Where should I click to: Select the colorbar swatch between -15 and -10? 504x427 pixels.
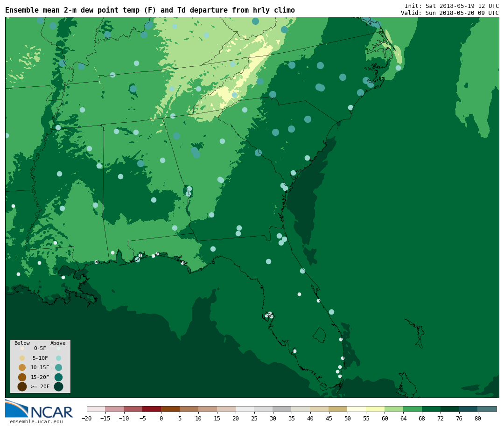(x=114, y=409)
